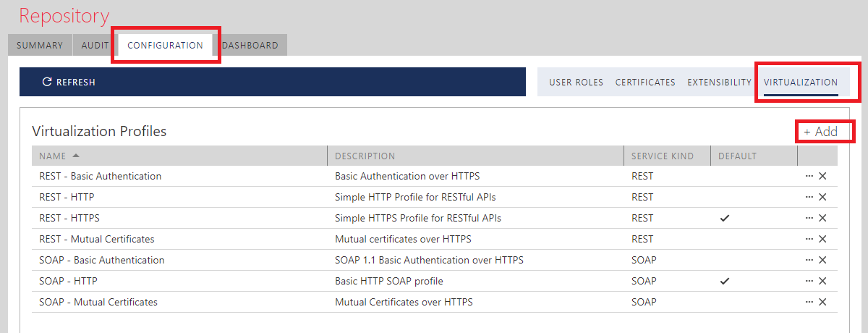The height and width of the screenshot is (333, 868).
Task: Switch to the Summary tab
Action: click(40, 45)
